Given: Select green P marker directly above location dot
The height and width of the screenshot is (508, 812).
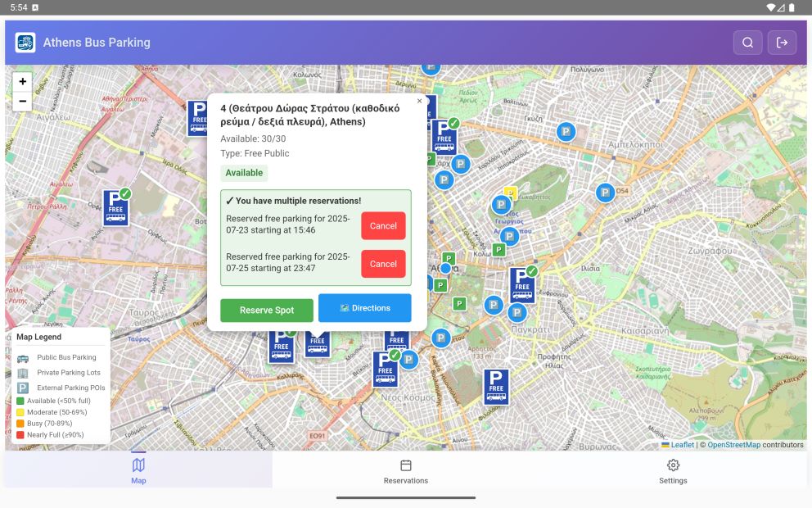Looking at the screenshot, I should (449, 258).
